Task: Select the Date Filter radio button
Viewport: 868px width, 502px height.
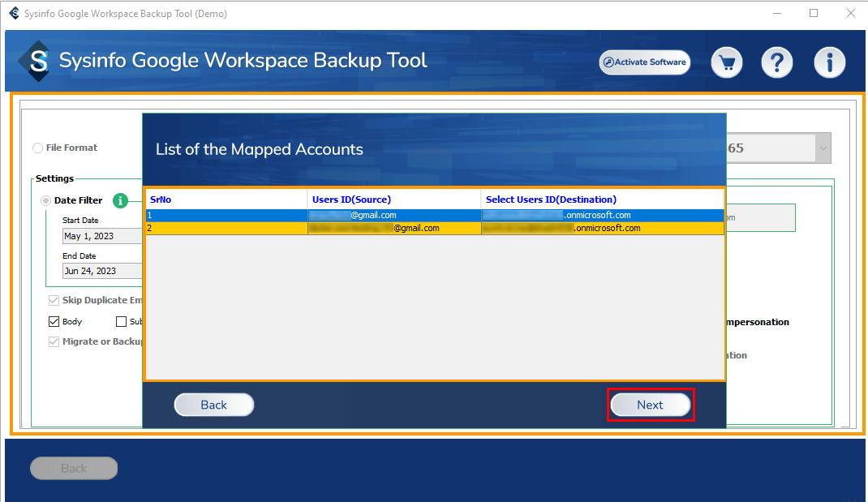Action: pyautogui.click(x=45, y=200)
